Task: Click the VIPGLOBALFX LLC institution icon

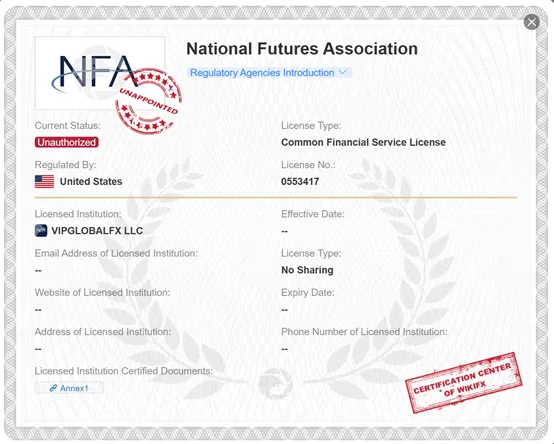Action: (x=41, y=231)
